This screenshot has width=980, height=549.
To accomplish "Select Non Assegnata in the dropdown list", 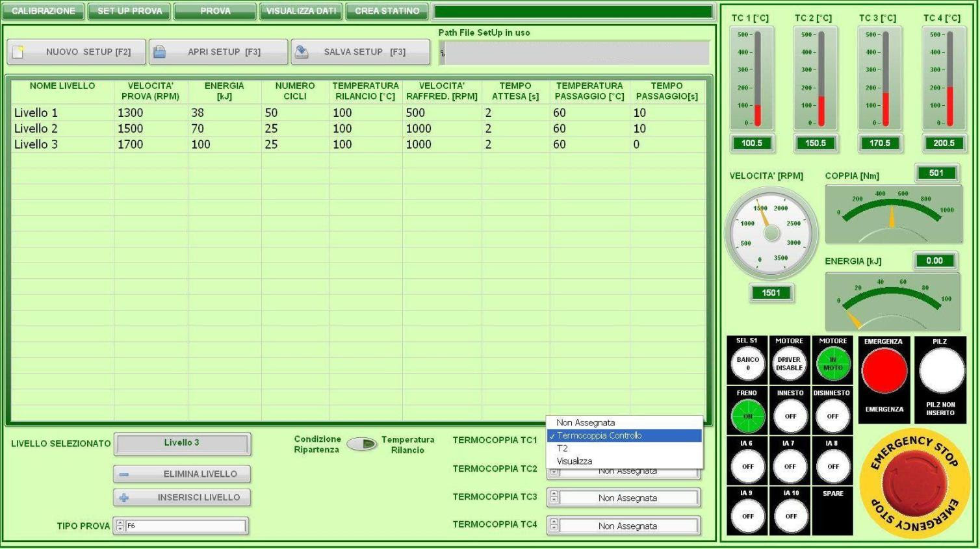I will (x=625, y=423).
